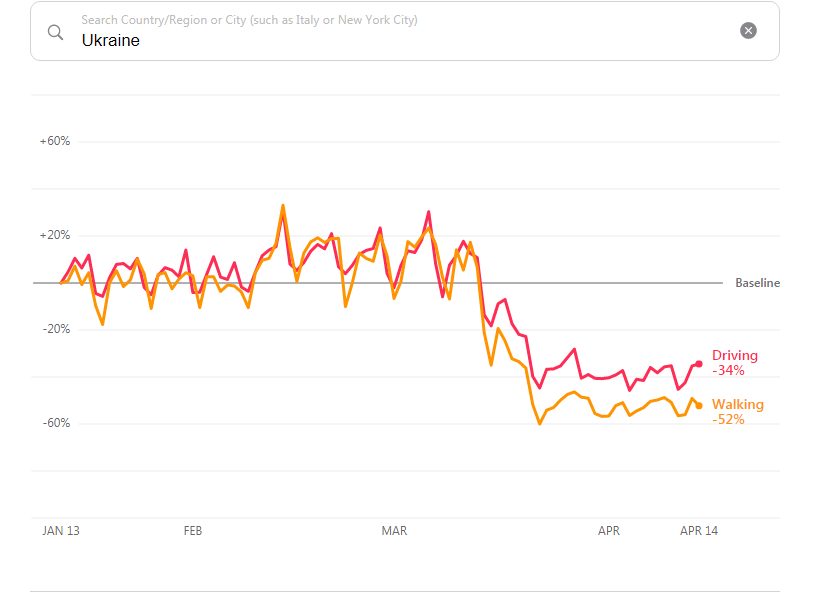Click the orange Walking endpoint dot
Viewport: 814px width, 596px height.
pyautogui.click(x=699, y=405)
